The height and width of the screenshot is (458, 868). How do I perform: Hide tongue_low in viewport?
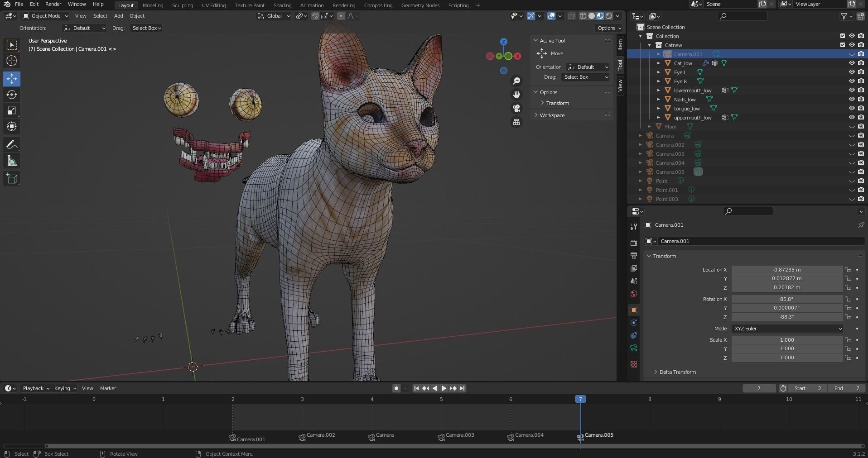(852, 108)
